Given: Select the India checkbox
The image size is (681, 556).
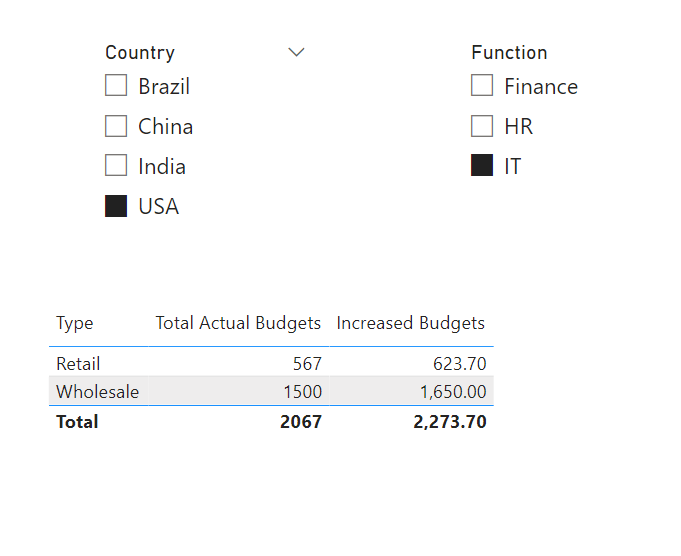Looking at the screenshot, I should point(116,165).
